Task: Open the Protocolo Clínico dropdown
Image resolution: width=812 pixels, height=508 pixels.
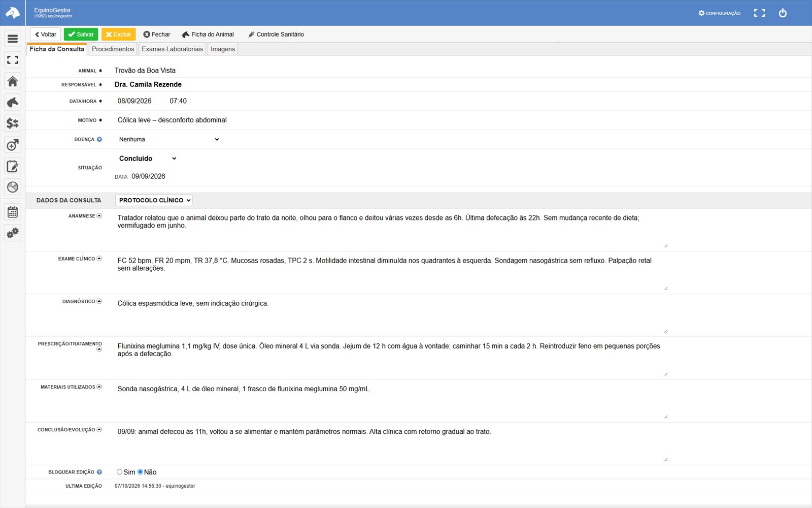Action: (x=154, y=200)
